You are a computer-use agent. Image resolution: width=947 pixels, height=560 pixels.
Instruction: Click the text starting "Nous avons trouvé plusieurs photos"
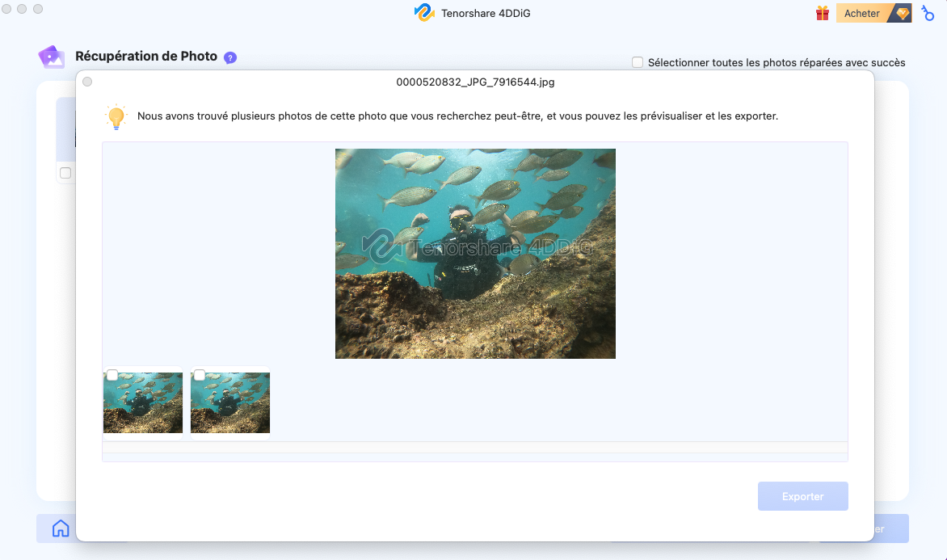[457, 116]
